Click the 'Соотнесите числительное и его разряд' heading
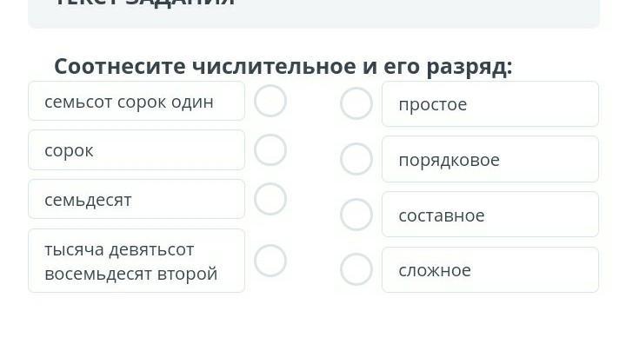 [283, 67]
